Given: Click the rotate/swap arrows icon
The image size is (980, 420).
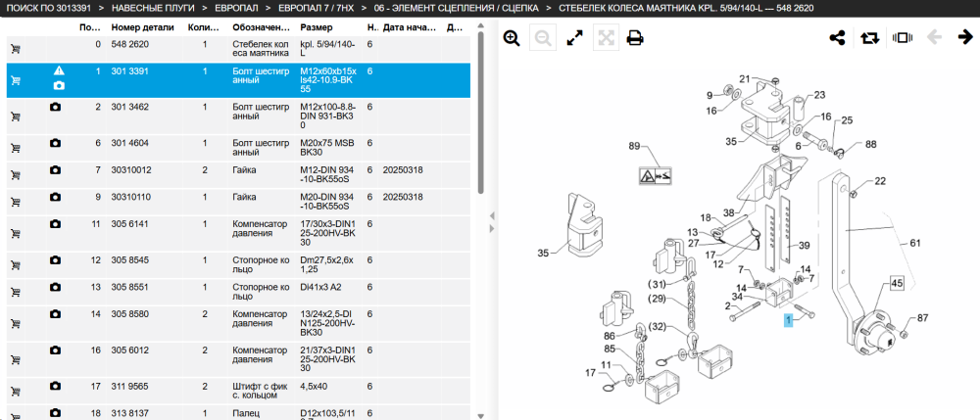Looking at the screenshot, I should coord(868,38).
